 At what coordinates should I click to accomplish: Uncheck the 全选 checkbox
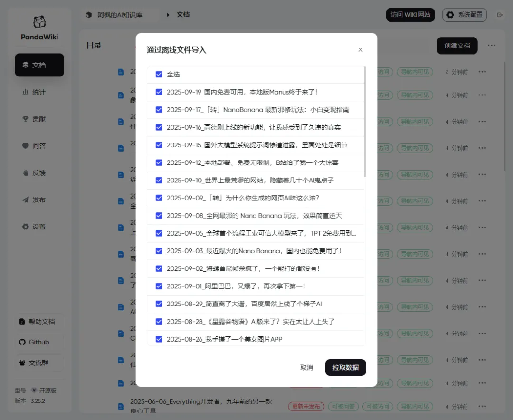159,75
